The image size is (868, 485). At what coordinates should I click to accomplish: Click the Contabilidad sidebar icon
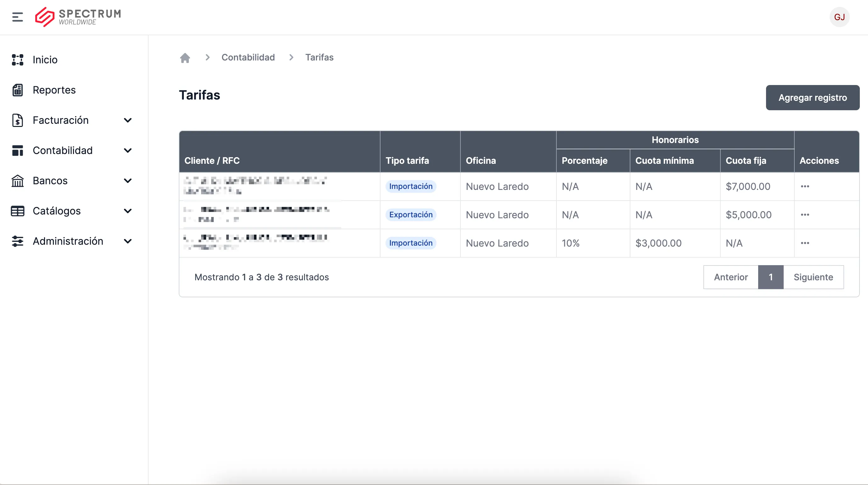18,151
